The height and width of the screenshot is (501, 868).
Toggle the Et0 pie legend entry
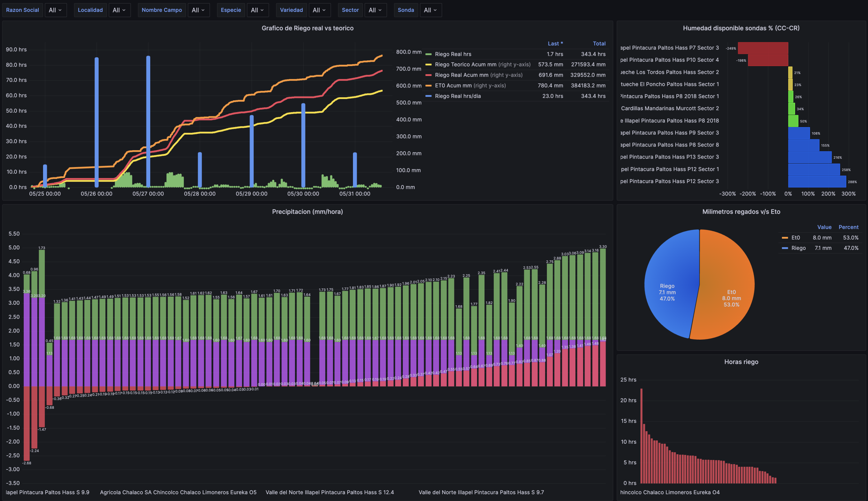coord(795,237)
